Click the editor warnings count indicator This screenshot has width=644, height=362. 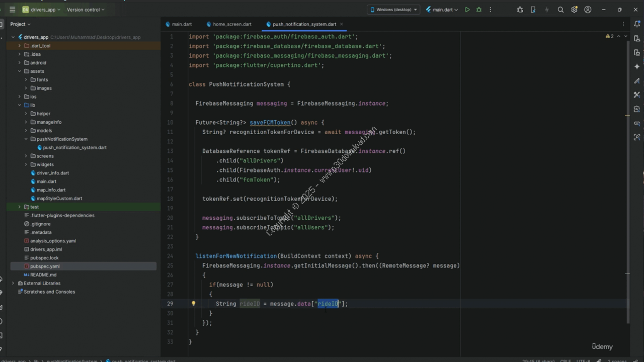[x=609, y=36]
